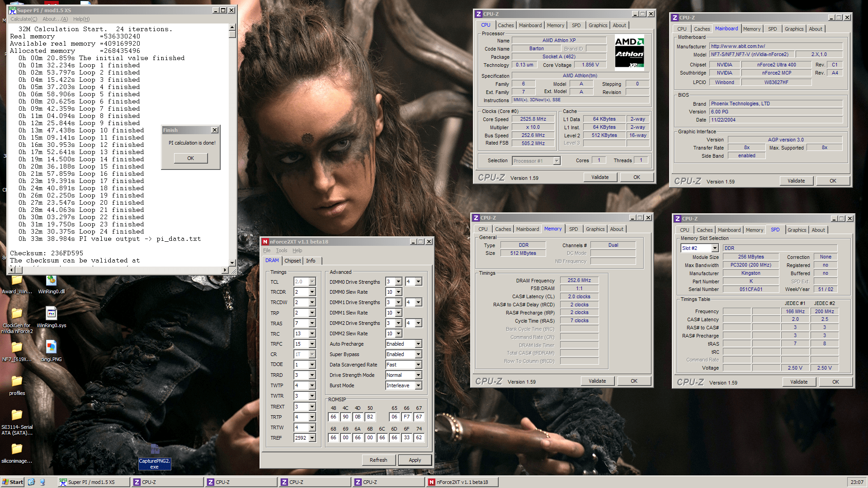Switch to the Chipset tab in nForce2XT
This screenshot has width=868, height=488.
click(x=292, y=261)
